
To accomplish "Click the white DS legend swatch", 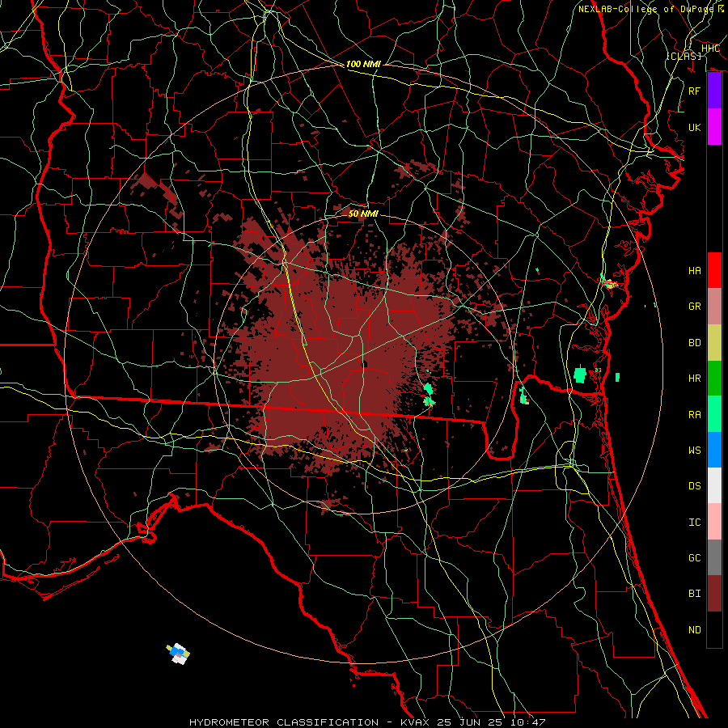I will [x=714, y=485].
